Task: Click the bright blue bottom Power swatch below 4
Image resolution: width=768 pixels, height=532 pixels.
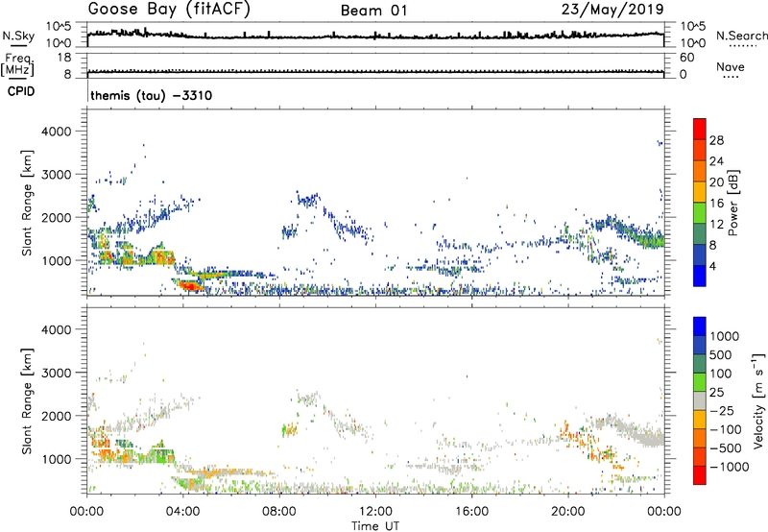Action: coord(700,277)
